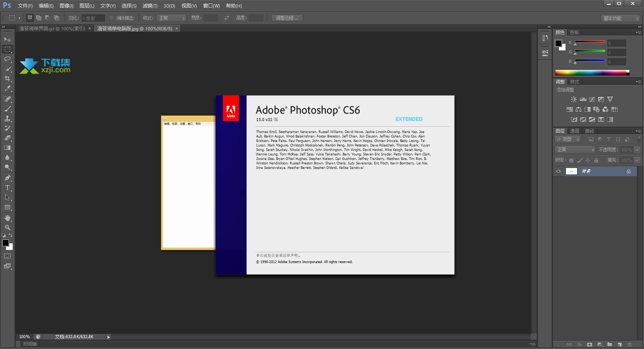Select the Rectangular Marquee tool
This screenshot has height=349, width=644.
click(x=7, y=49)
